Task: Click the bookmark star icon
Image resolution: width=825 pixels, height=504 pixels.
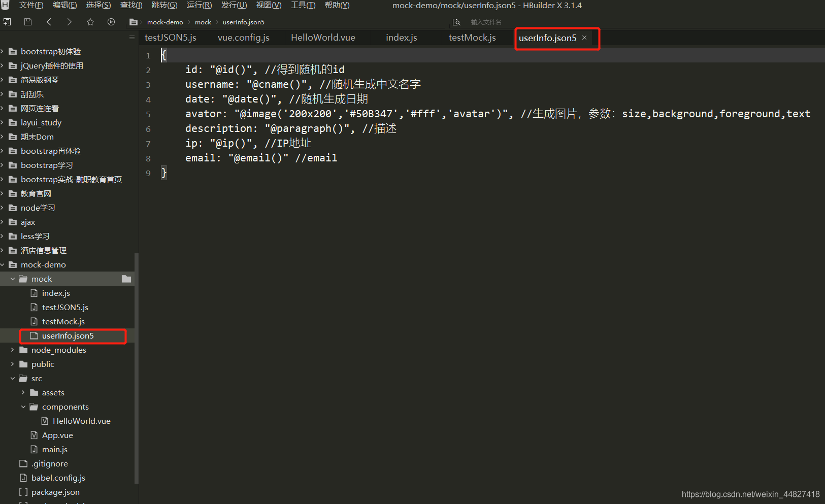Action: click(90, 22)
